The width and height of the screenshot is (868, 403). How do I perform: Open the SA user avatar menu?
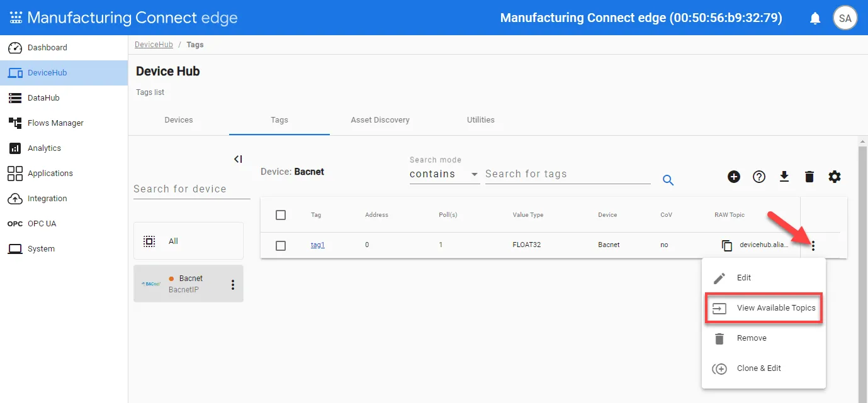[845, 18]
